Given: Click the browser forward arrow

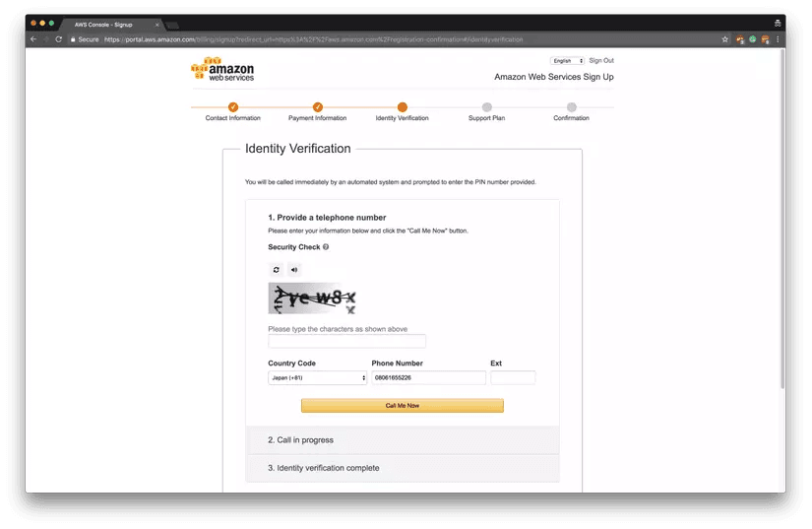Looking at the screenshot, I should (x=46, y=39).
